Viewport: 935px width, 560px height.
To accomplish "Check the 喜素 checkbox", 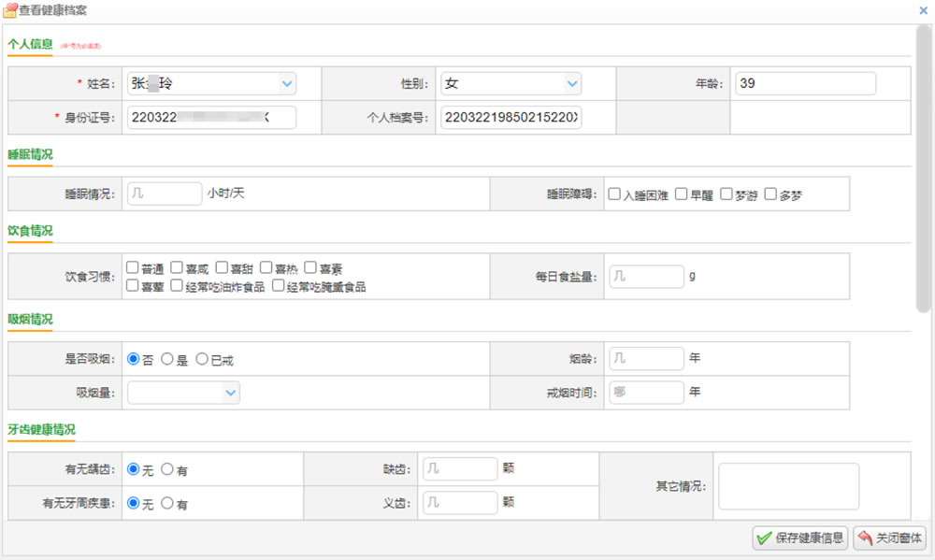I will [310, 267].
